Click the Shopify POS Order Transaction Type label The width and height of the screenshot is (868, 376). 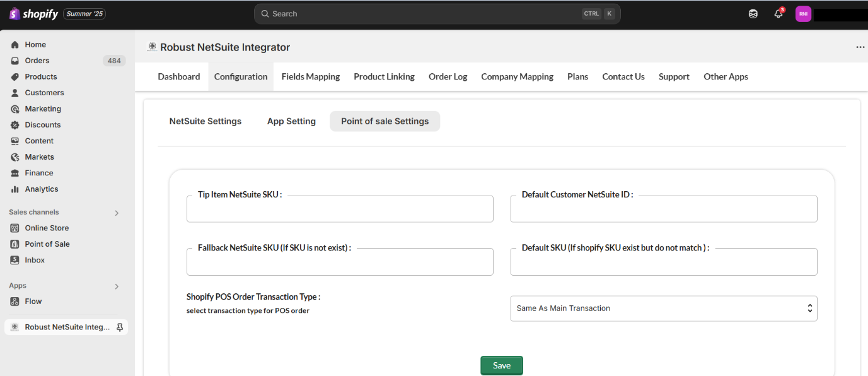253,297
